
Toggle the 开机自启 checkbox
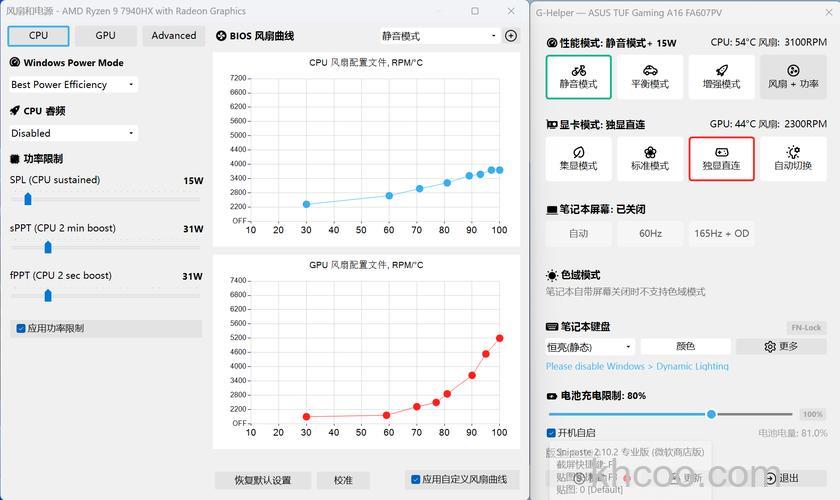[x=552, y=433]
